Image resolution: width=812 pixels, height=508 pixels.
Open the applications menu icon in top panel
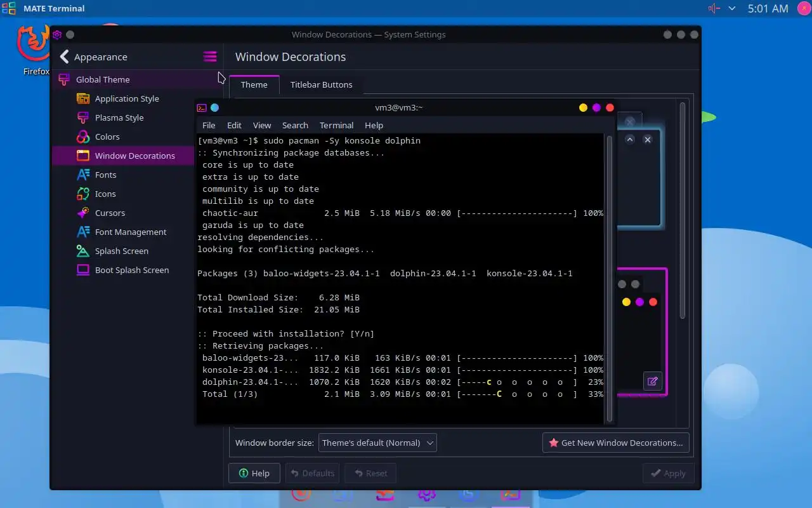9,8
